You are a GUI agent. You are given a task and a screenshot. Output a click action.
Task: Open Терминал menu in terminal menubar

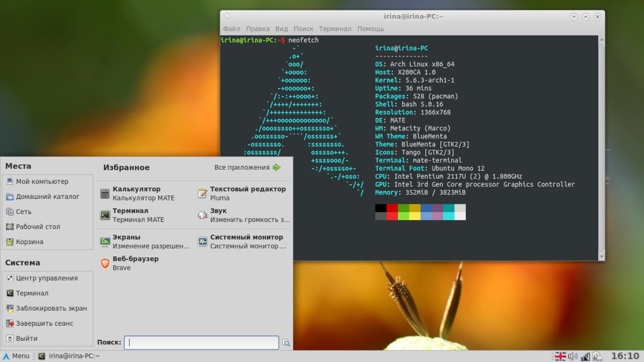[335, 29]
